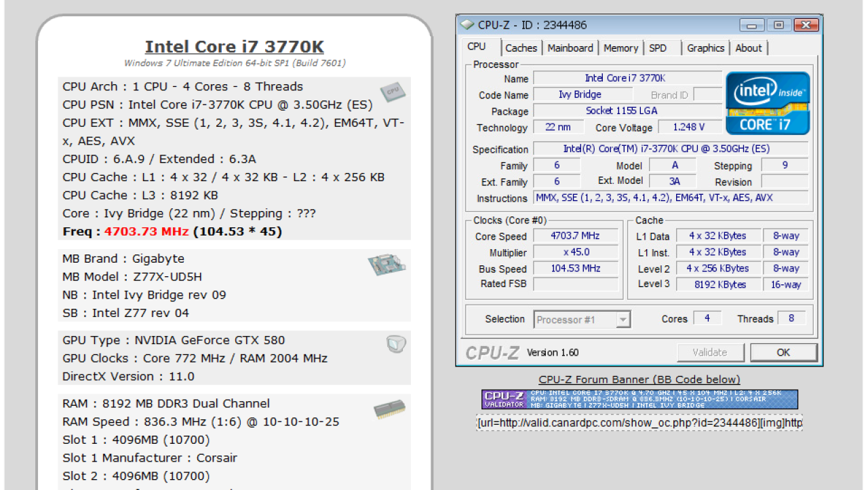Screen dimensions: 868x490
Task: Switch to the About tab
Action: [x=749, y=48]
